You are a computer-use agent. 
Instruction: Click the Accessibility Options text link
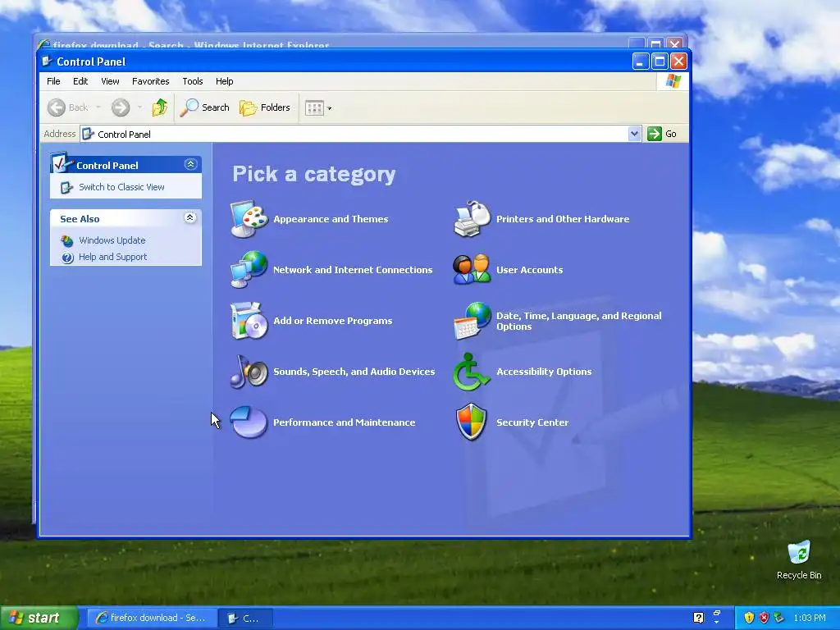point(544,372)
